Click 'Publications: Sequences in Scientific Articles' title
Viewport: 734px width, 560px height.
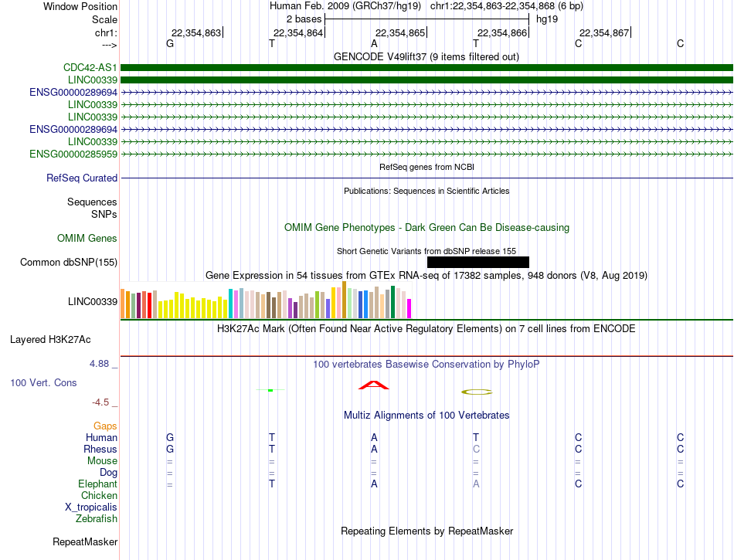click(426, 191)
